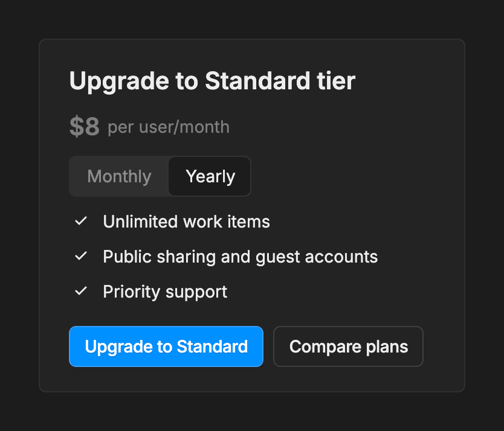Select the Public sharing and guest accounts row
The image size is (504, 431).
coord(241,257)
